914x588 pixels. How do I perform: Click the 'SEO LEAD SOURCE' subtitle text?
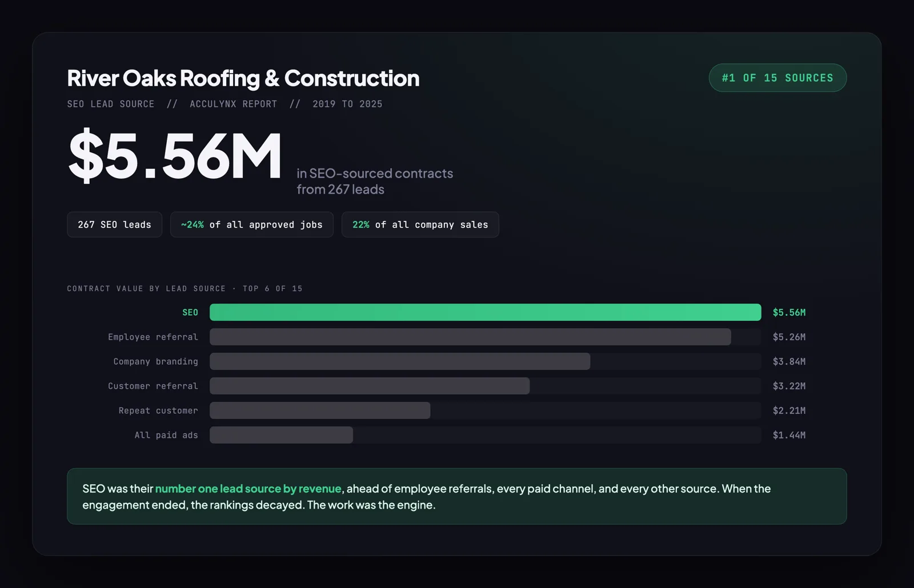(111, 104)
